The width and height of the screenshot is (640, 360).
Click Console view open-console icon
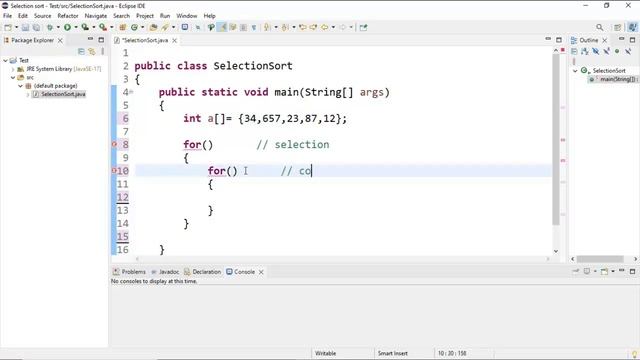[x=604, y=271]
